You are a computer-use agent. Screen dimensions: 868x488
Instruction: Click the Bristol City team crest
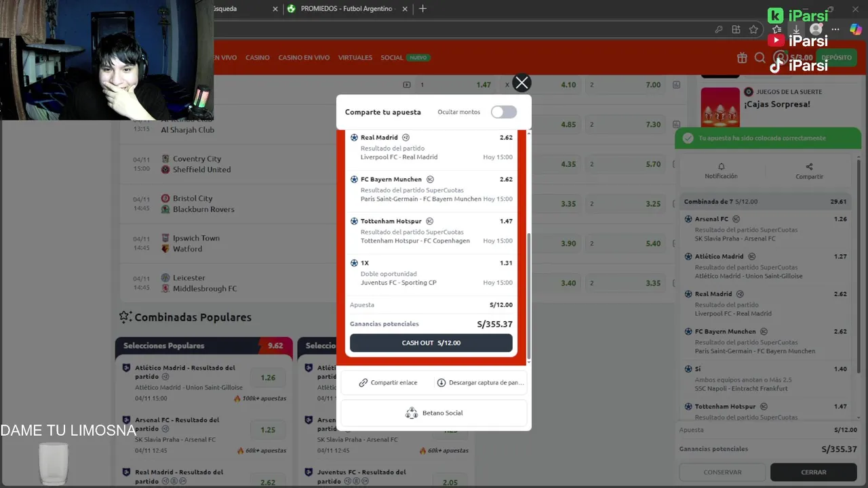[x=165, y=199]
